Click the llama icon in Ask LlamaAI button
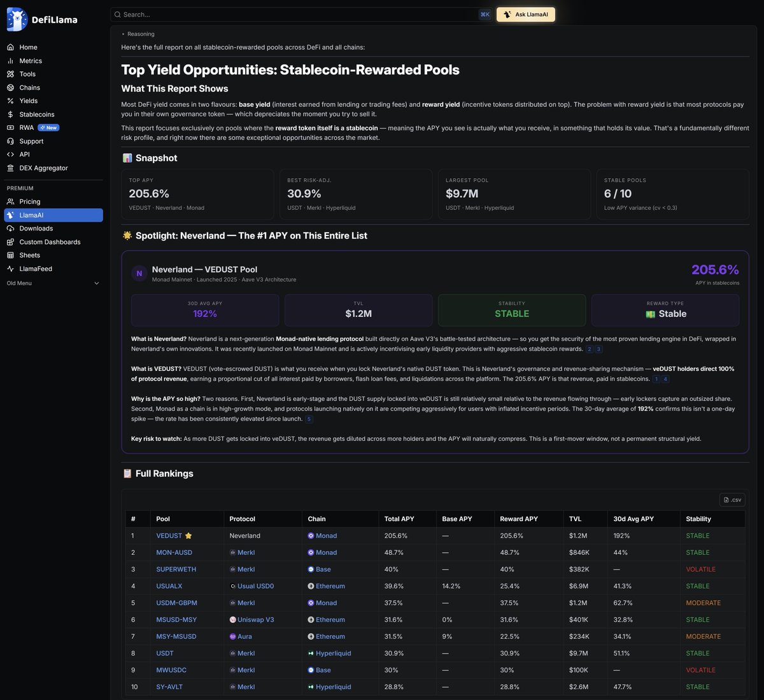764x700 pixels. tap(507, 15)
